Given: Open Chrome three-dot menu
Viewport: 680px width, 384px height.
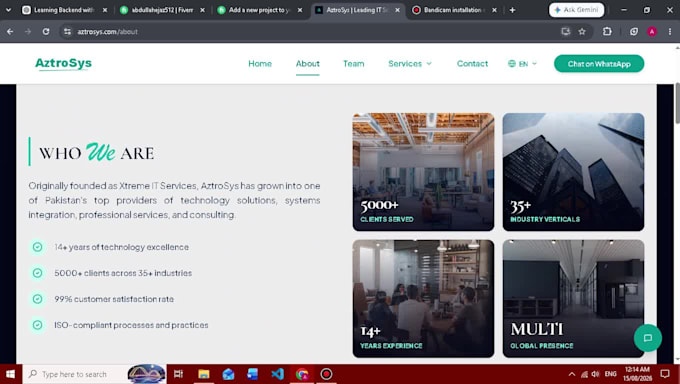Looking at the screenshot, I should coord(670,32).
